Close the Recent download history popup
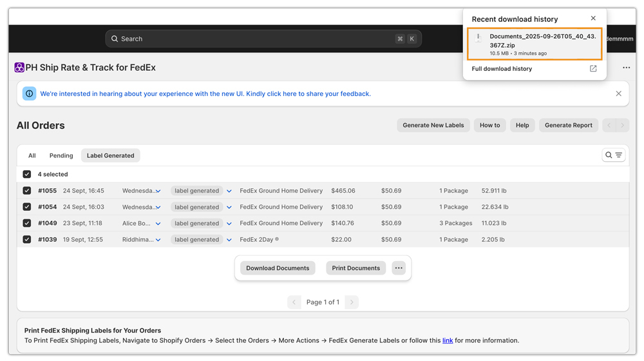The height and width of the screenshot is (361, 644). click(593, 18)
